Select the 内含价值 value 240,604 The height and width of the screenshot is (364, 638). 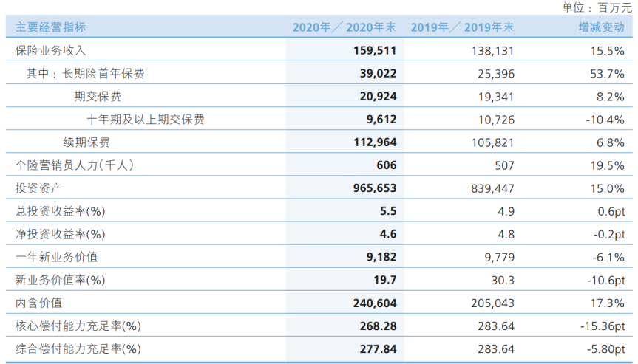coord(375,303)
